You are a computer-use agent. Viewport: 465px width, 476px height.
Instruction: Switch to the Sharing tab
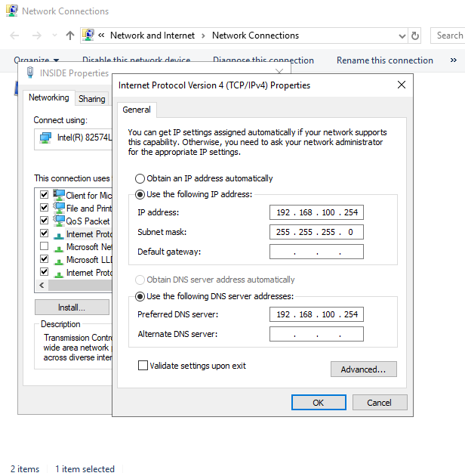[x=92, y=99]
